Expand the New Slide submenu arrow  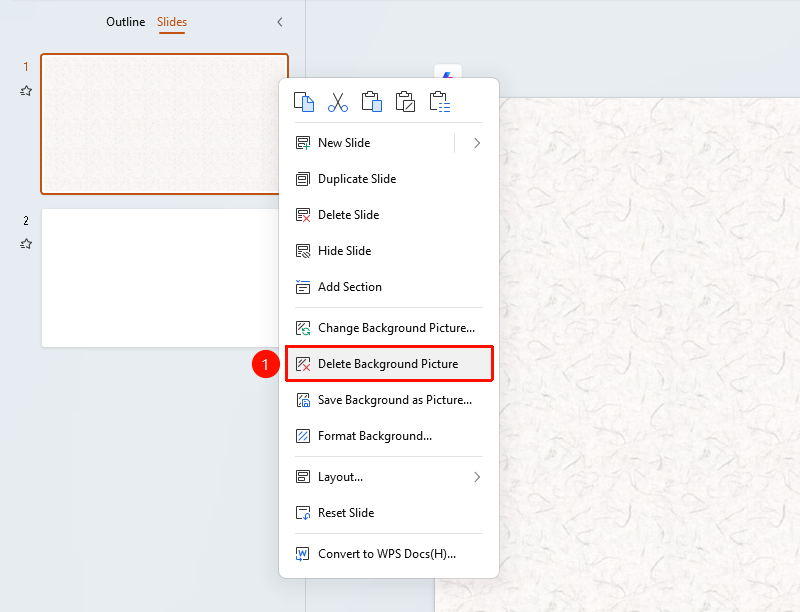pyautogui.click(x=477, y=143)
